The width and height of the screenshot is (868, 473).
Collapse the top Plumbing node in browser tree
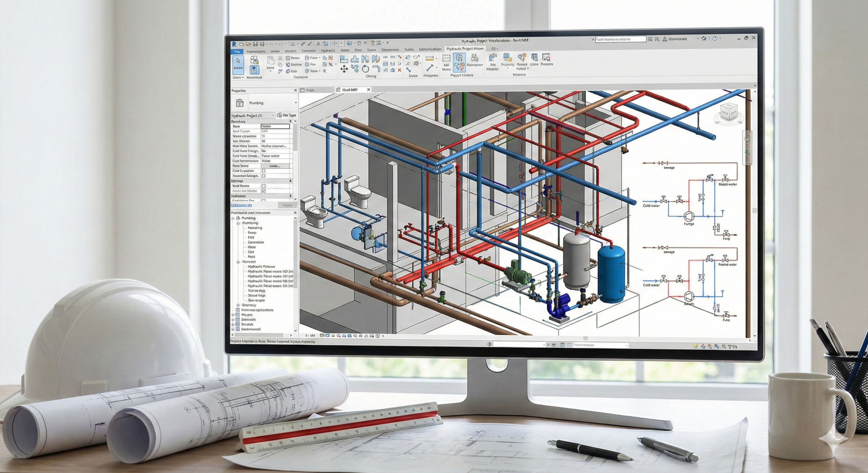coord(233,218)
